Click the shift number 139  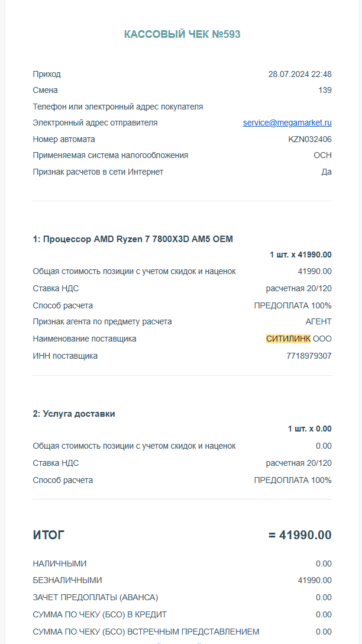(325, 91)
